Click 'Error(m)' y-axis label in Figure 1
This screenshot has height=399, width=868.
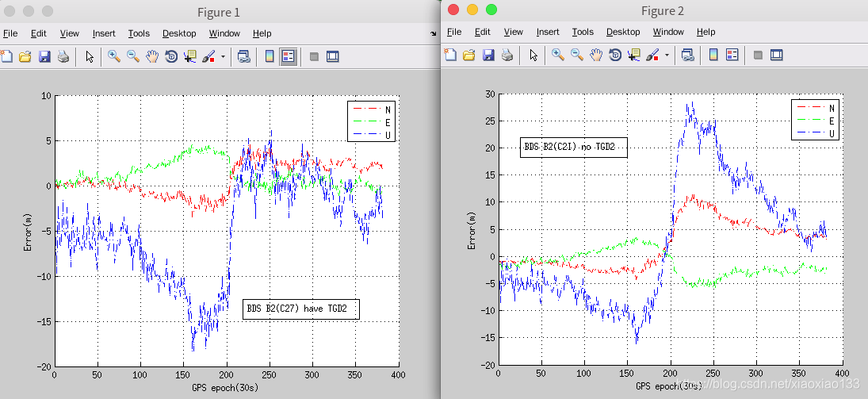tap(27, 231)
